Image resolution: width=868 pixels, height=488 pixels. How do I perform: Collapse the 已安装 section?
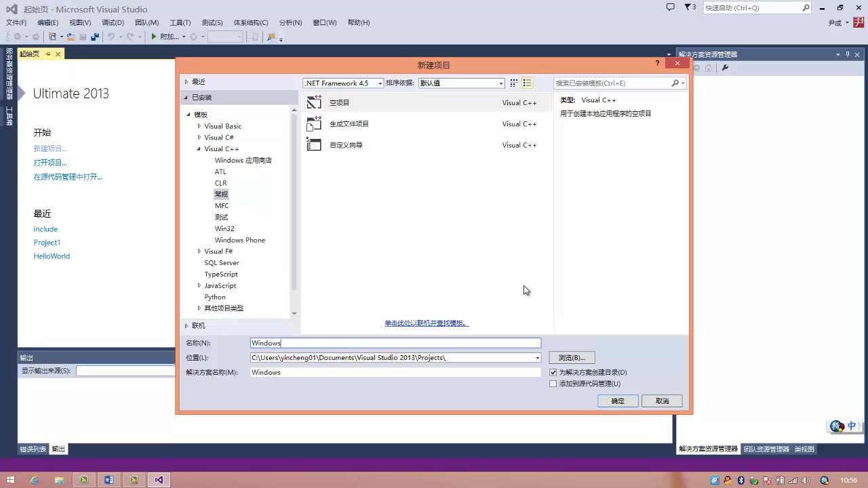(x=186, y=97)
